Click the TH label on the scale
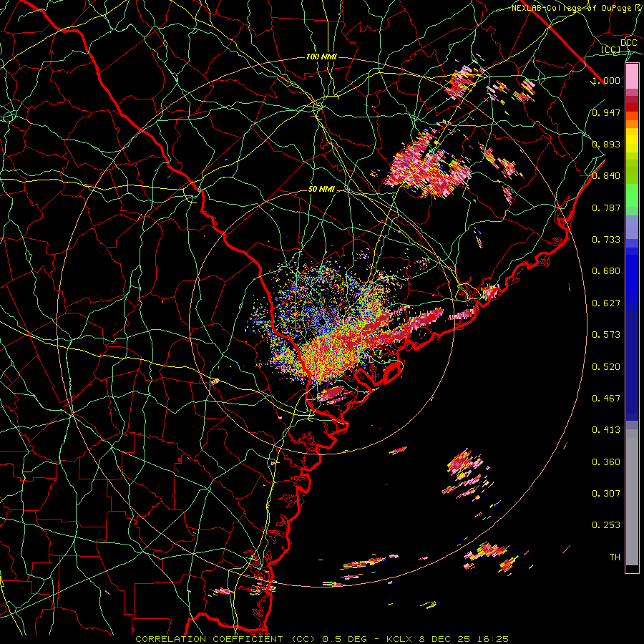Viewport: 644px width, 644px height. tap(615, 557)
